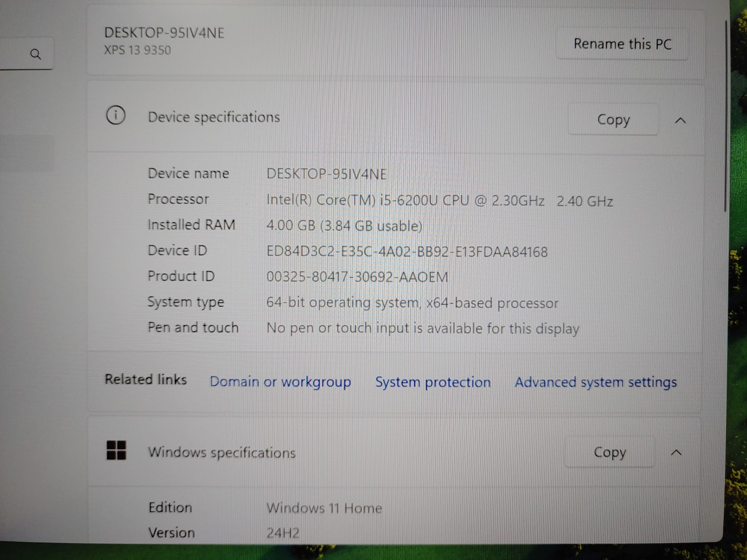Image resolution: width=747 pixels, height=560 pixels.
Task: Open System protection settings
Action: pos(433,382)
